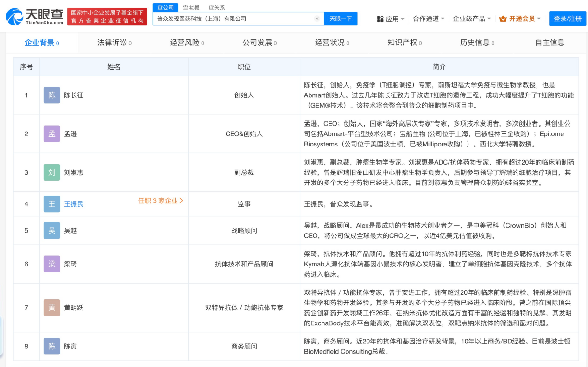Image resolution: width=588 pixels, height=367 pixels.
Task: Click the TianYanCha logo
Action: pos(34,17)
